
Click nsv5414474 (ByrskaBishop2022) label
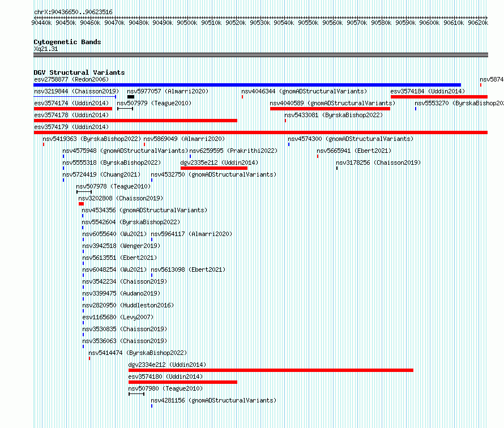tap(138, 353)
